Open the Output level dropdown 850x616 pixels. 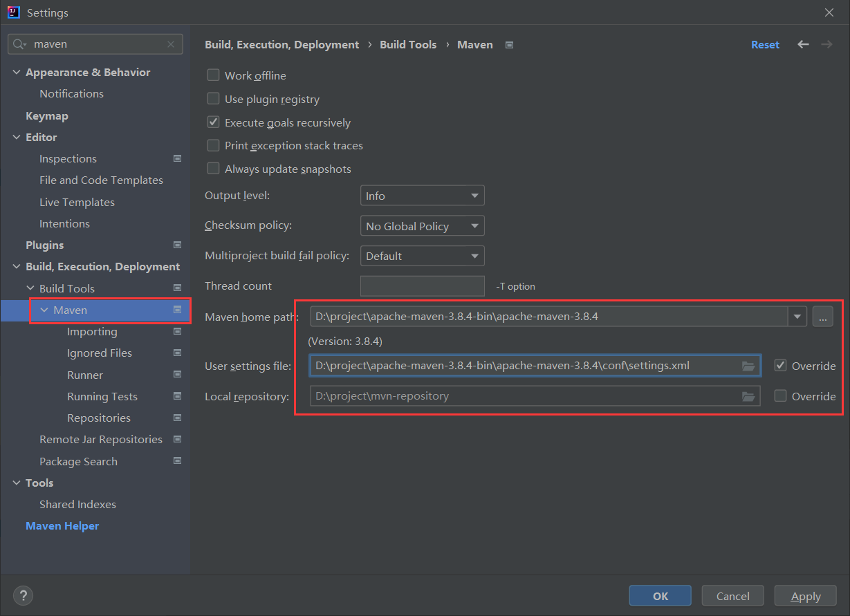[422, 196]
